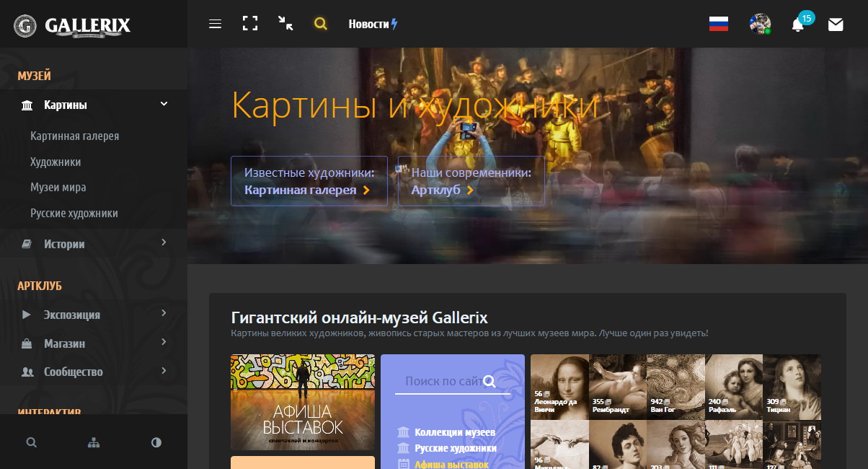
Task: Open Афиша выставок link in purple panel
Action: click(452, 464)
